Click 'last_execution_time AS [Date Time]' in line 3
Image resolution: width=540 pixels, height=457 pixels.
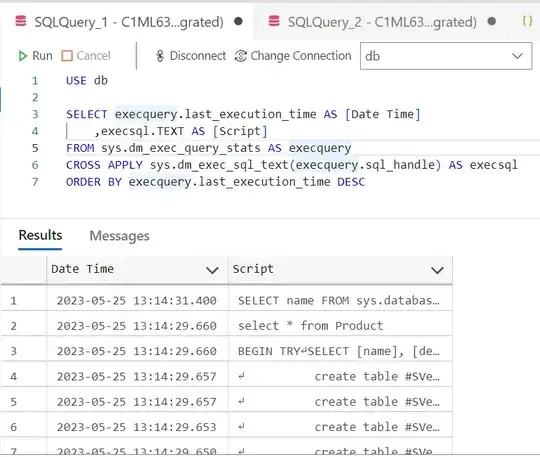[x=303, y=114]
